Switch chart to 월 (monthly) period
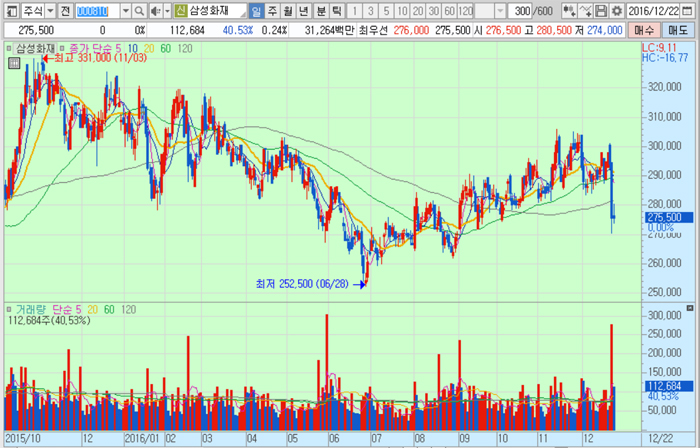700x448 pixels. click(x=288, y=10)
